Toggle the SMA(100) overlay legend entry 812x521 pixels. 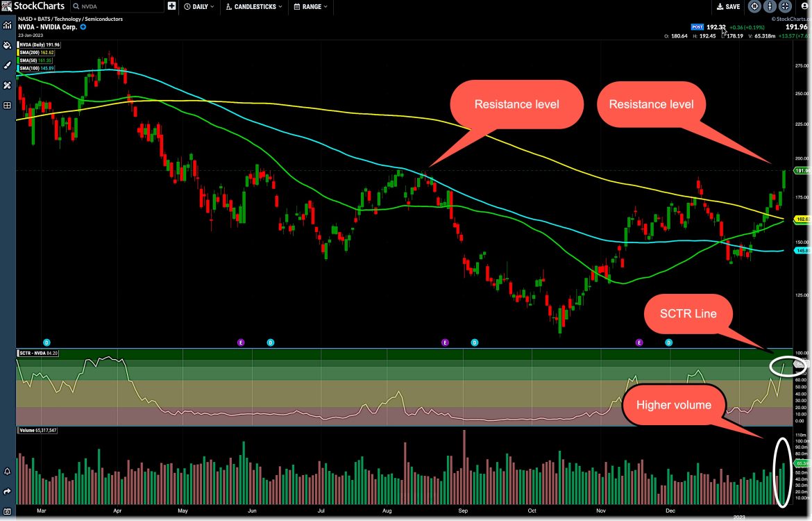(x=35, y=68)
